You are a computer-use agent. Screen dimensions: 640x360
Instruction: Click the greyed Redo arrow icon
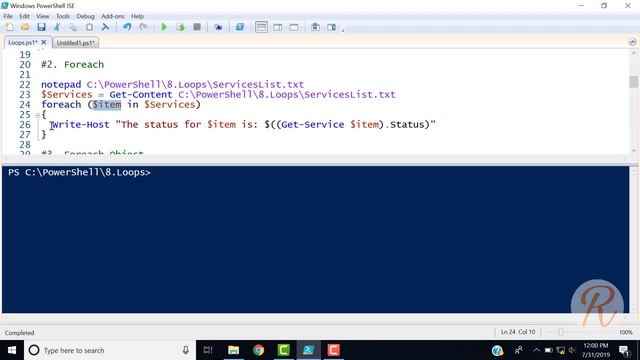tap(143, 27)
